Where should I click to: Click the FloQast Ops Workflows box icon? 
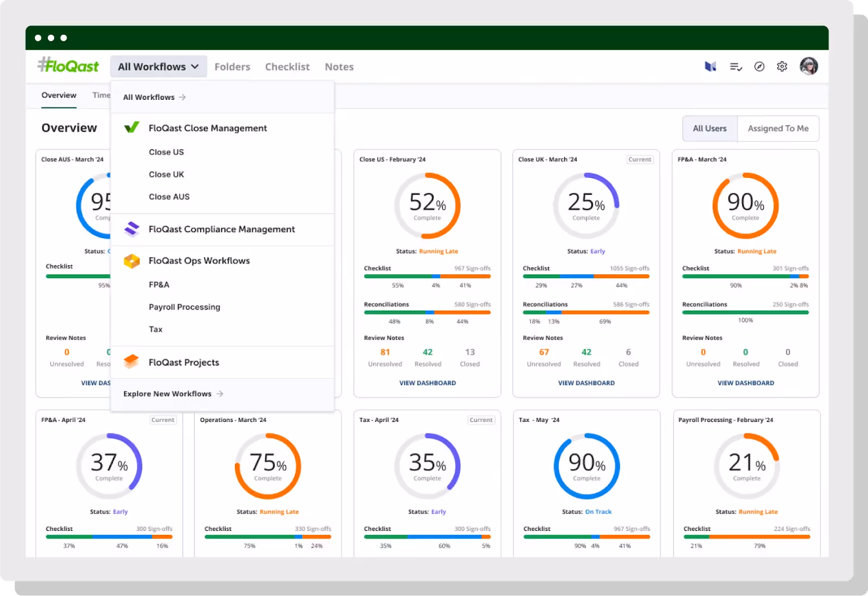(131, 261)
